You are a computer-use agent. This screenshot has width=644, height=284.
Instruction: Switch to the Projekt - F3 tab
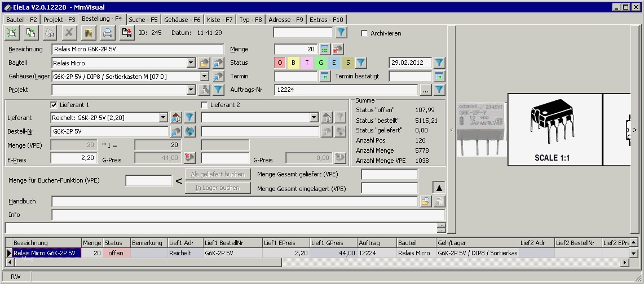click(60, 20)
